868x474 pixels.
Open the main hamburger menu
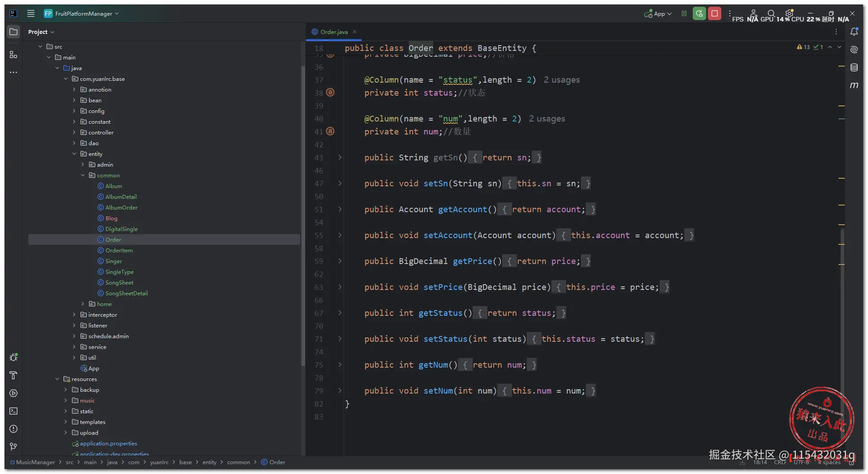point(31,13)
